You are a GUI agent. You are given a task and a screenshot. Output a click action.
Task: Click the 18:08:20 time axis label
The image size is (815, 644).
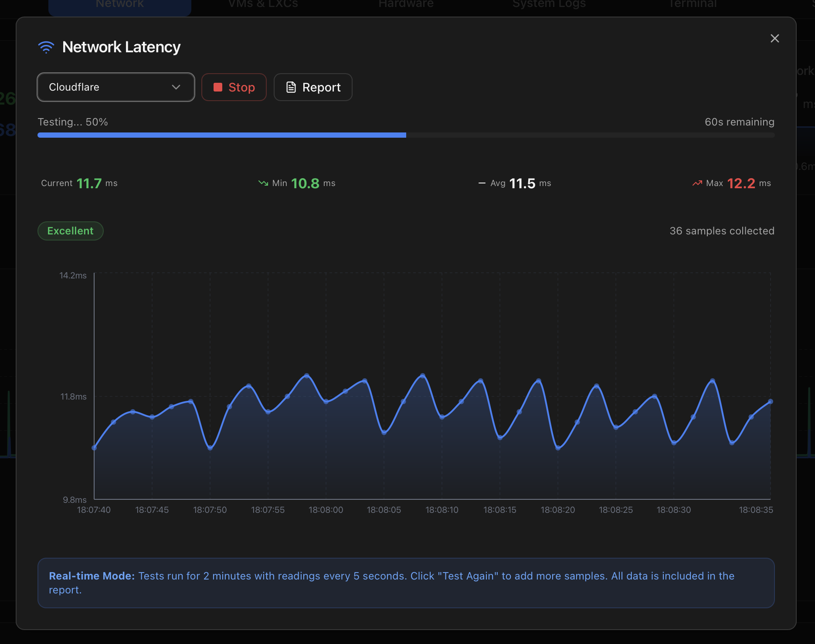click(558, 510)
